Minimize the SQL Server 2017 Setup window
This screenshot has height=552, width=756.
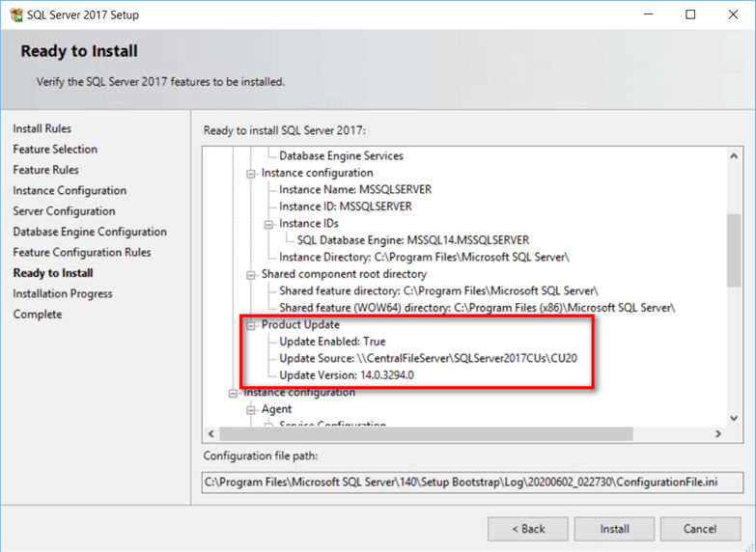point(649,14)
